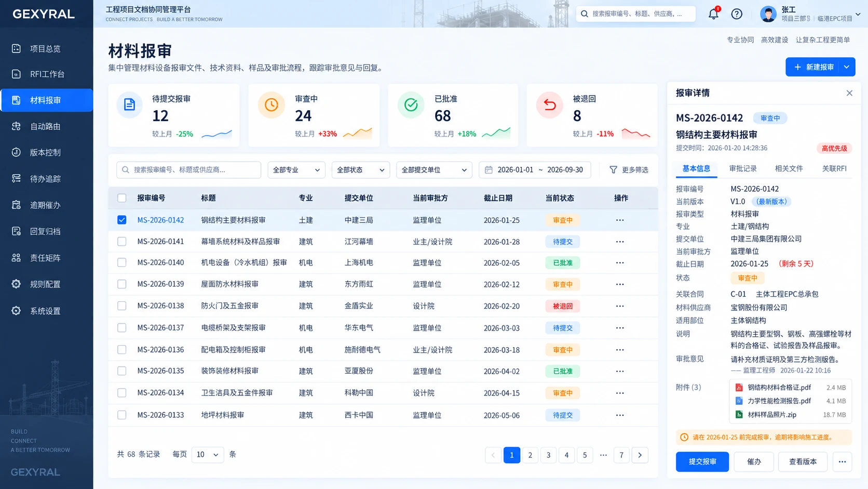This screenshot has height=489, width=868.
Task: Open more actions ellipsis beside 查看版本
Action: coord(842,461)
